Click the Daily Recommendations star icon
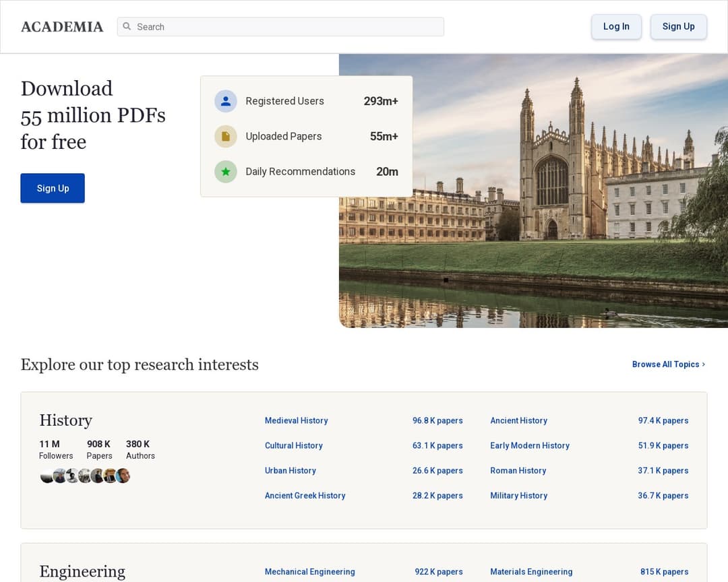Screen dimensions: 728x582 click(226, 172)
